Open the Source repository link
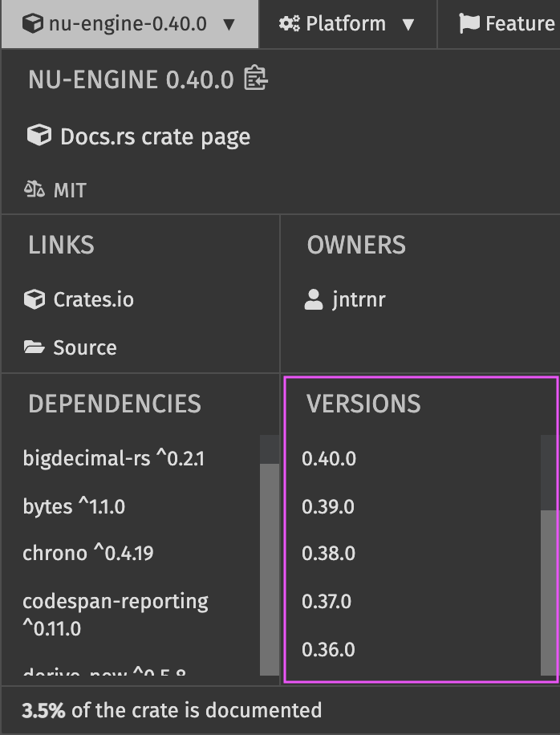This screenshot has height=735, width=560. tap(84, 347)
